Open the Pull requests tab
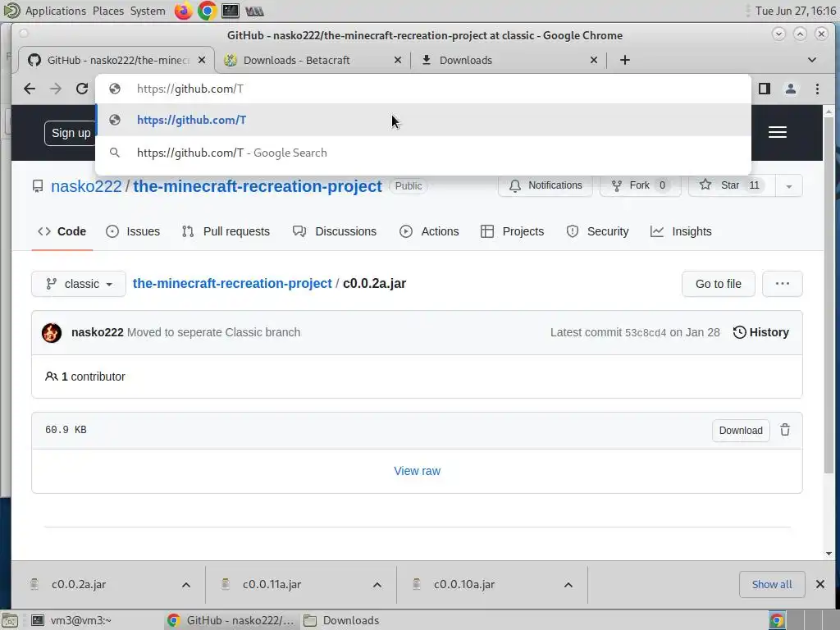 coord(226,231)
